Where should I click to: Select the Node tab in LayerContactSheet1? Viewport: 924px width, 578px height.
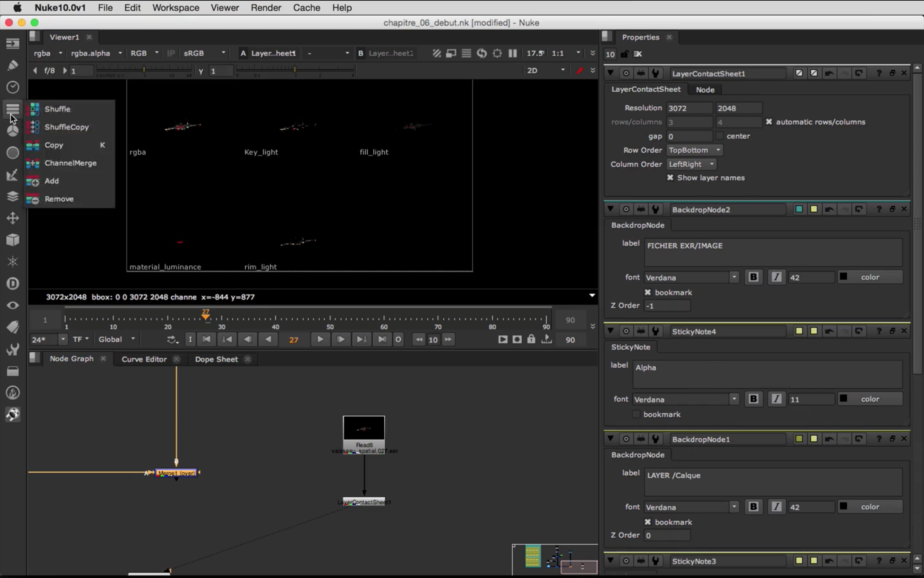pyautogui.click(x=705, y=90)
